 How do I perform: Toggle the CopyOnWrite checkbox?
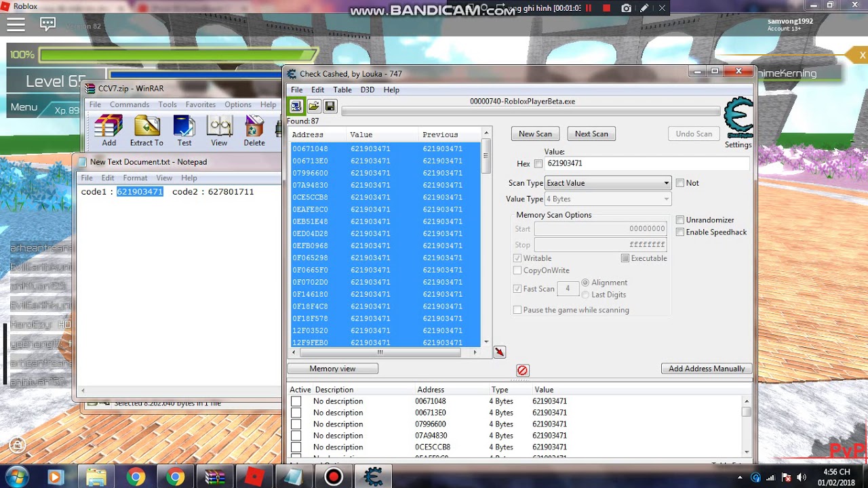pyautogui.click(x=517, y=270)
